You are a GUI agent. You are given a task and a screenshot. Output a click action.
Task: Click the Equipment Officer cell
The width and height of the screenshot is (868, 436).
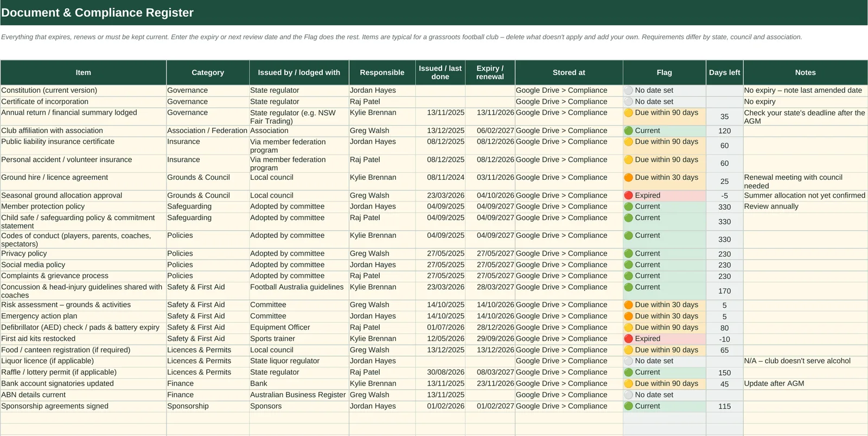pyautogui.click(x=299, y=327)
